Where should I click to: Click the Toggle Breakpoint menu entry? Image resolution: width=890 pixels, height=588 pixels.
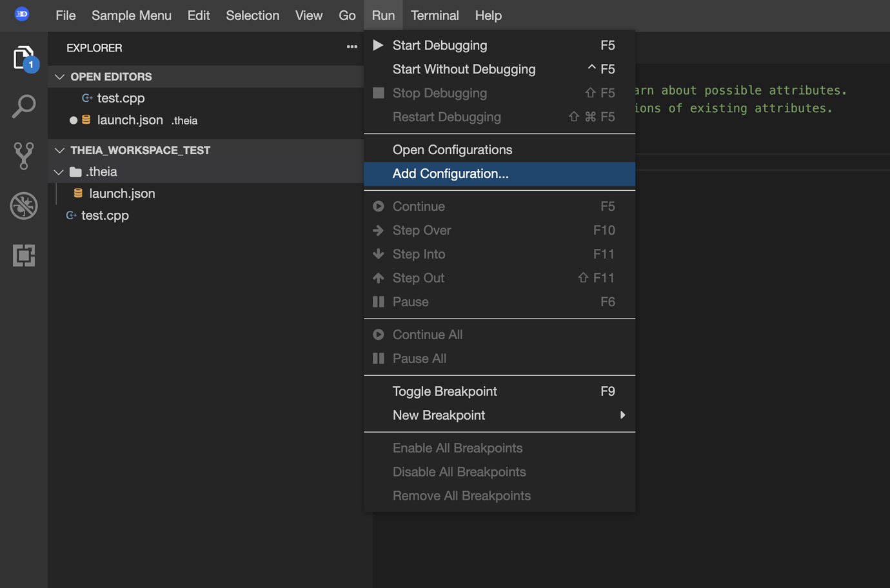point(444,391)
